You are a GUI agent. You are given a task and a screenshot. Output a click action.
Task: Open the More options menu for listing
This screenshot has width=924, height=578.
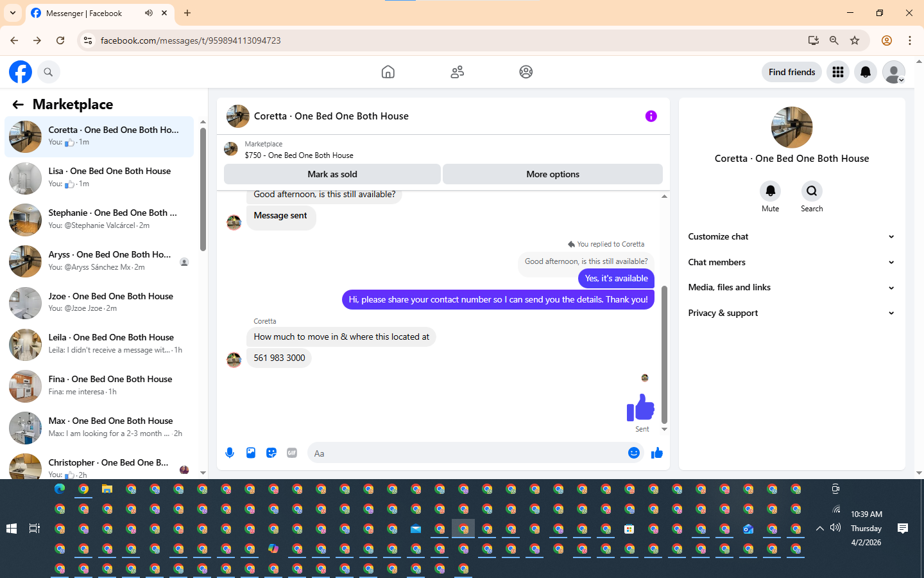coord(552,174)
